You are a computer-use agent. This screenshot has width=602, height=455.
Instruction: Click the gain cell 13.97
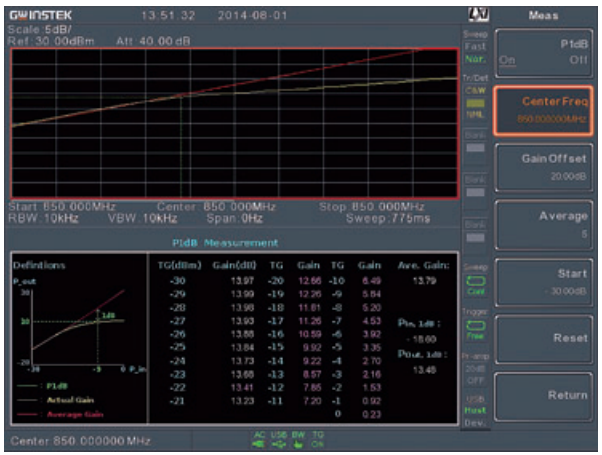click(x=242, y=281)
